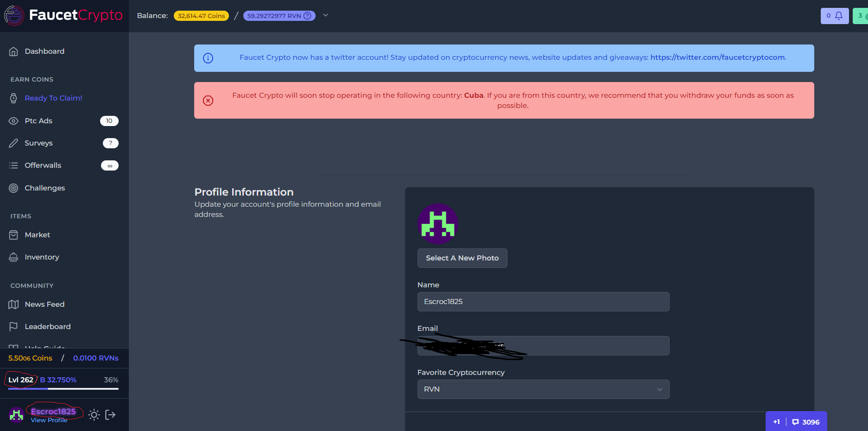
Task: Open the notifications bell
Action: point(838,16)
